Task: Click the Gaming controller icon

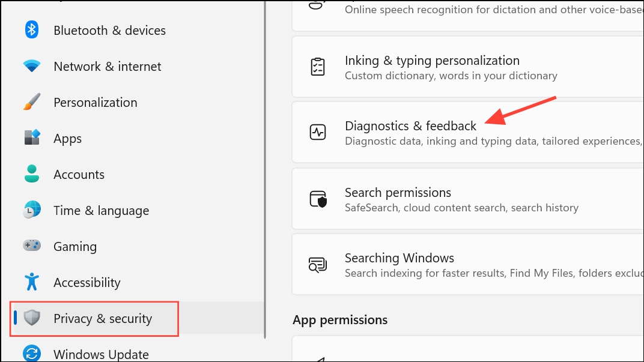Action: [x=32, y=246]
